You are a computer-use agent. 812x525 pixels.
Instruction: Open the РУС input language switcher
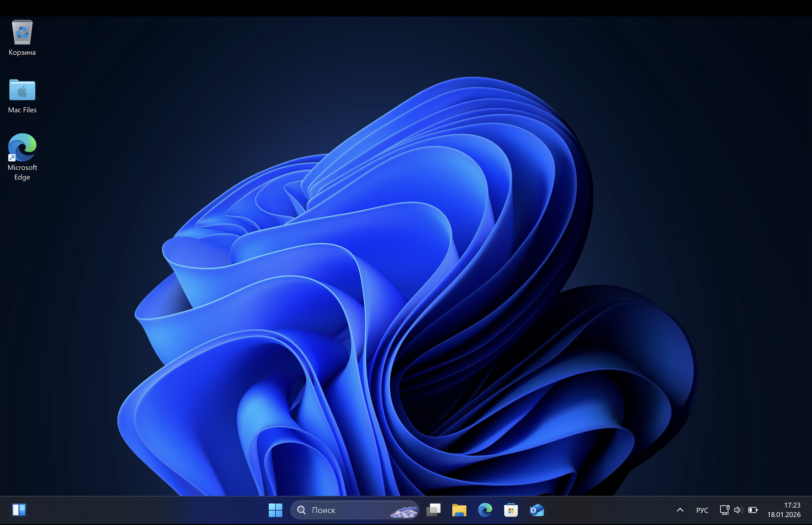point(702,510)
